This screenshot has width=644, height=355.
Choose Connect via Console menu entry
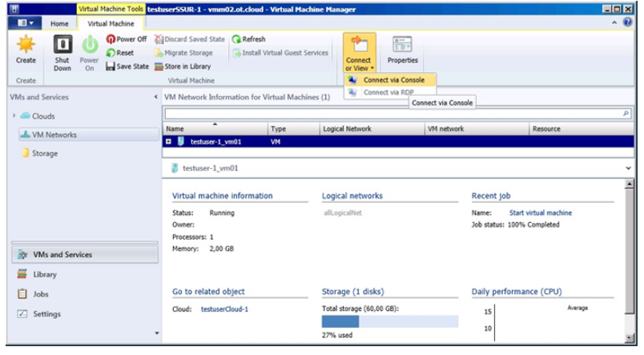(392, 80)
